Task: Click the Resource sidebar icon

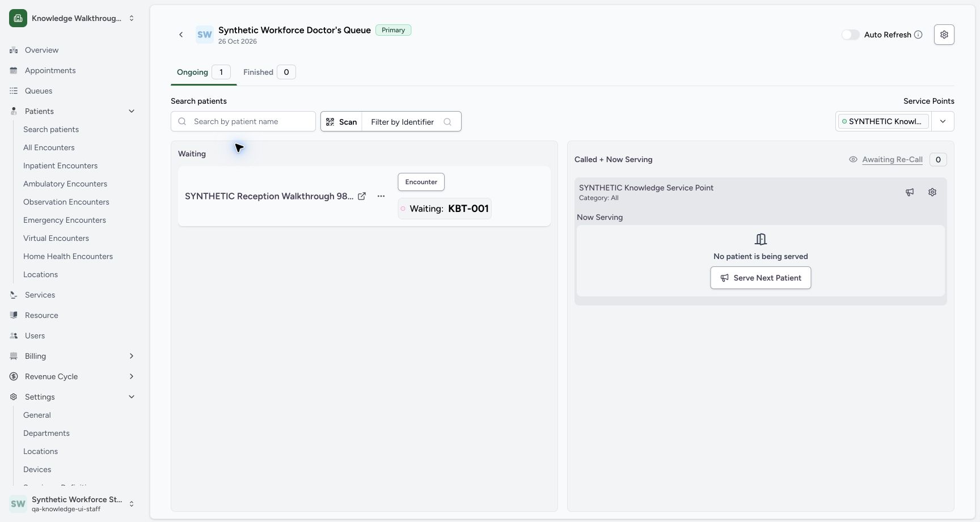Action: point(14,315)
